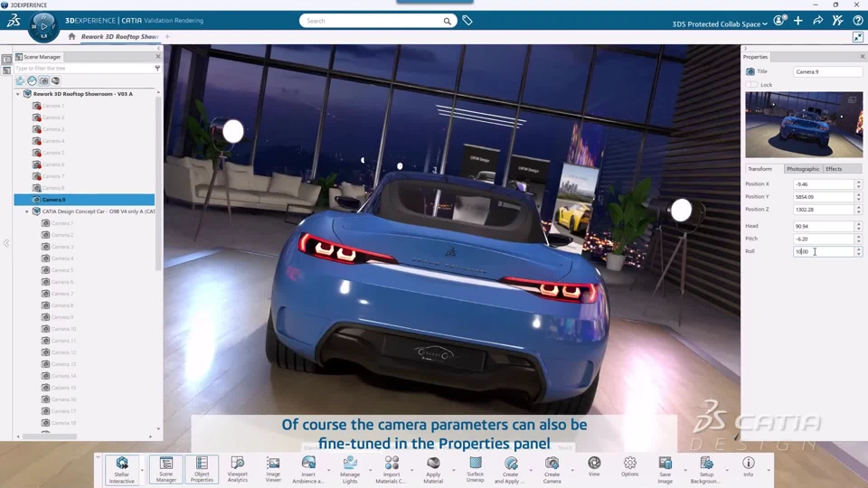This screenshot has height=488, width=868.
Task: Focus the top Search field
Action: click(378, 21)
